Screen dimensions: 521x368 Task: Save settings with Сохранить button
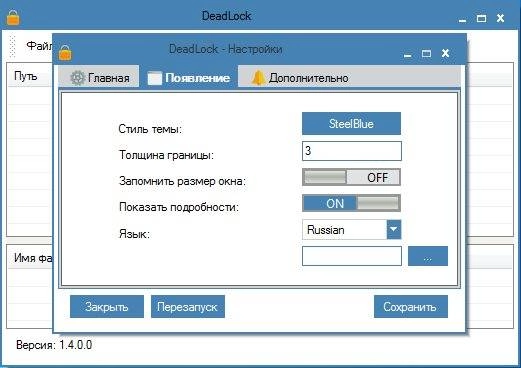[411, 306]
